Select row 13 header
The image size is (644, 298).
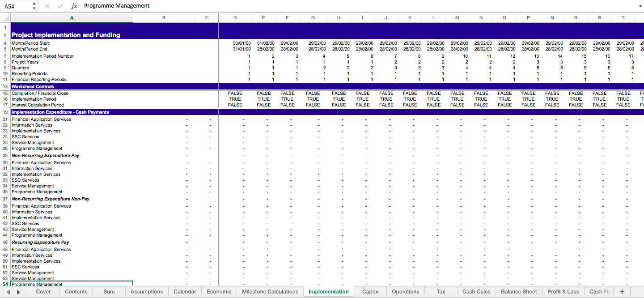[5, 86]
